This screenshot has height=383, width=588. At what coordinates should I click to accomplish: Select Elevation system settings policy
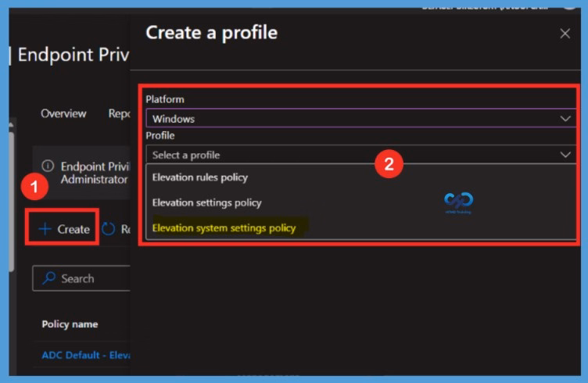224,228
